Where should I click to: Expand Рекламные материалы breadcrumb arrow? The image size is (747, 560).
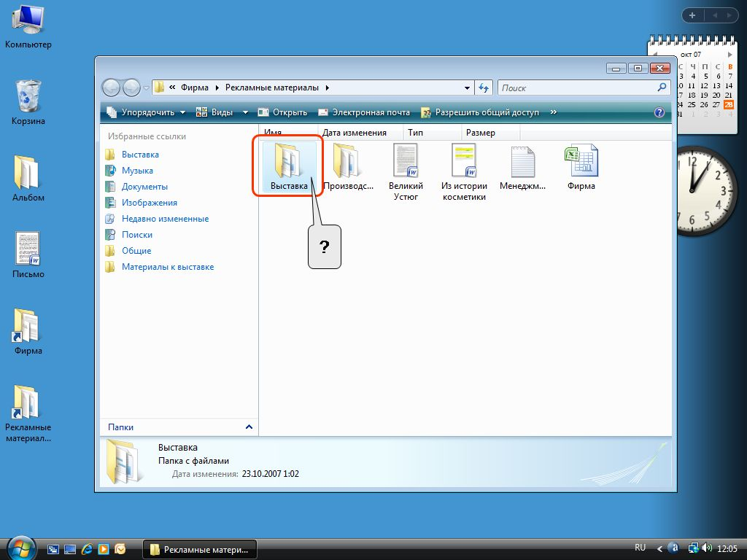click(328, 87)
